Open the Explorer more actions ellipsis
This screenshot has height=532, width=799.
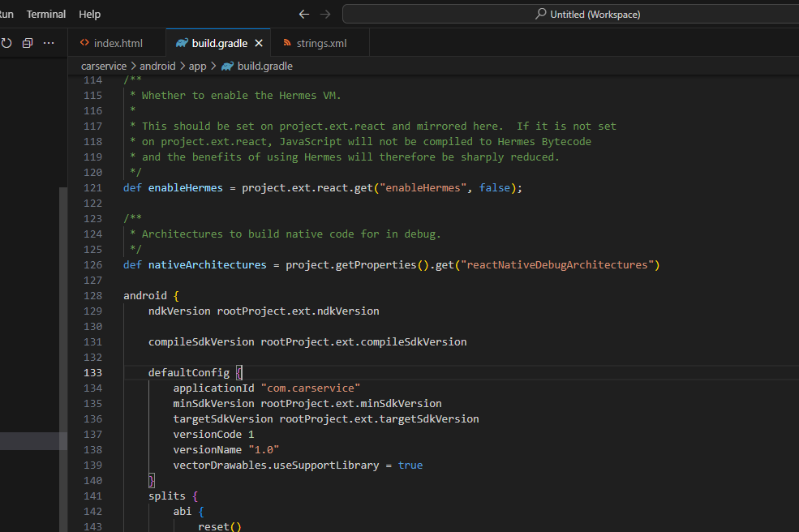pyautogui.click(x=49, y=43)
